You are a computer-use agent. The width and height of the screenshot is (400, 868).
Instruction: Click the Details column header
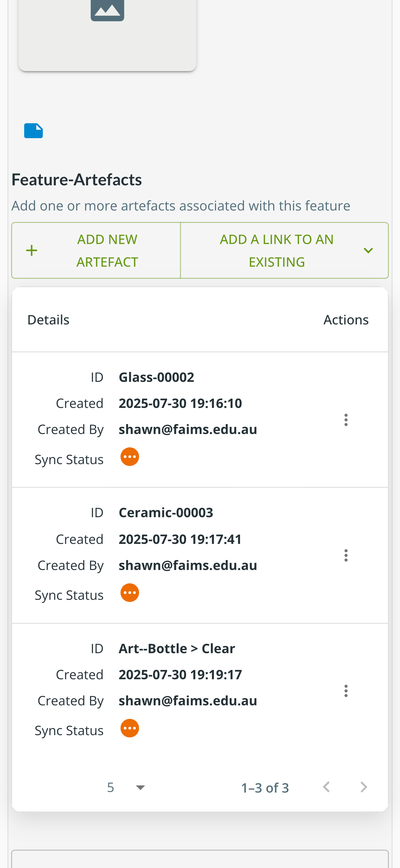pyautogui.click(x=48, y=319)
